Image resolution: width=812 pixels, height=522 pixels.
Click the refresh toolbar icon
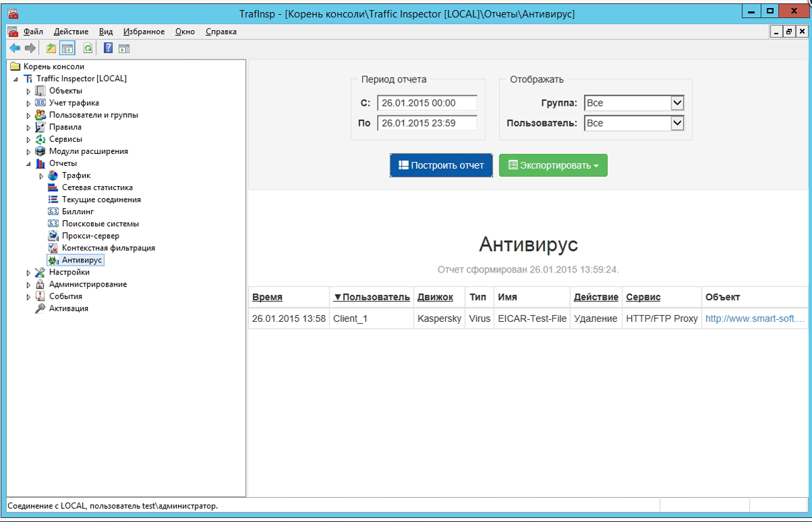coord(88,48)
